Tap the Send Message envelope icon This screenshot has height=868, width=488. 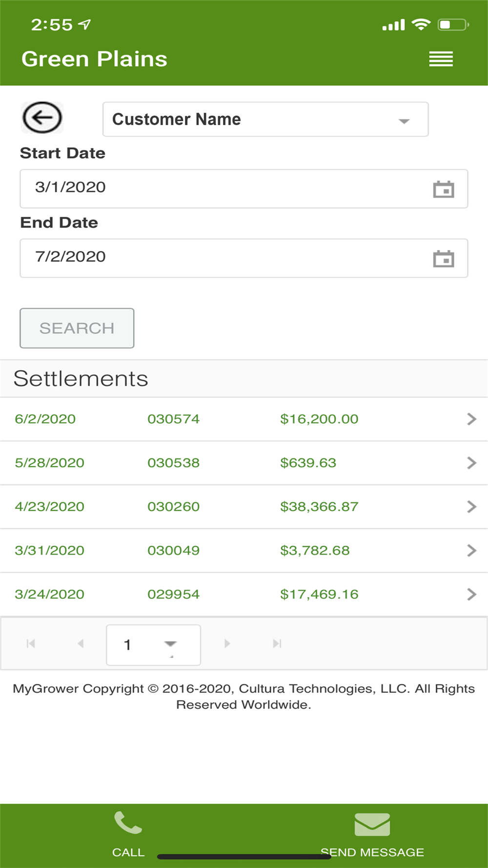(372, 825)
